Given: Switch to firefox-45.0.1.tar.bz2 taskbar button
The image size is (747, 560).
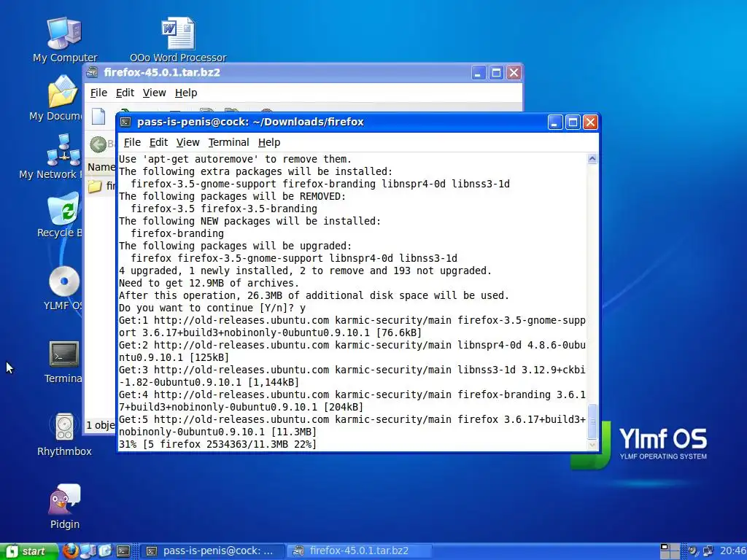Looking at the screenshot, I should pos(360,551).
